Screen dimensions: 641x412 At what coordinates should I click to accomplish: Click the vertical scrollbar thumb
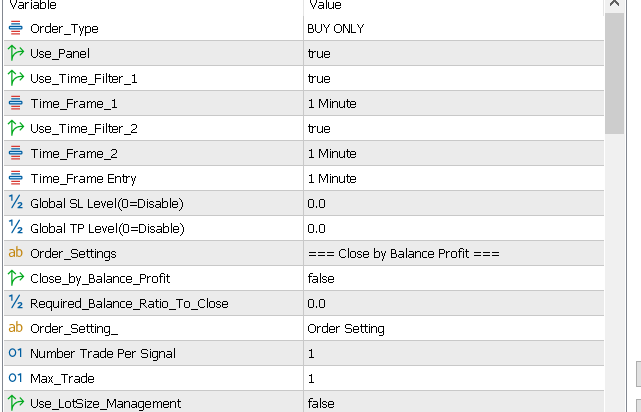coord(615,75)
